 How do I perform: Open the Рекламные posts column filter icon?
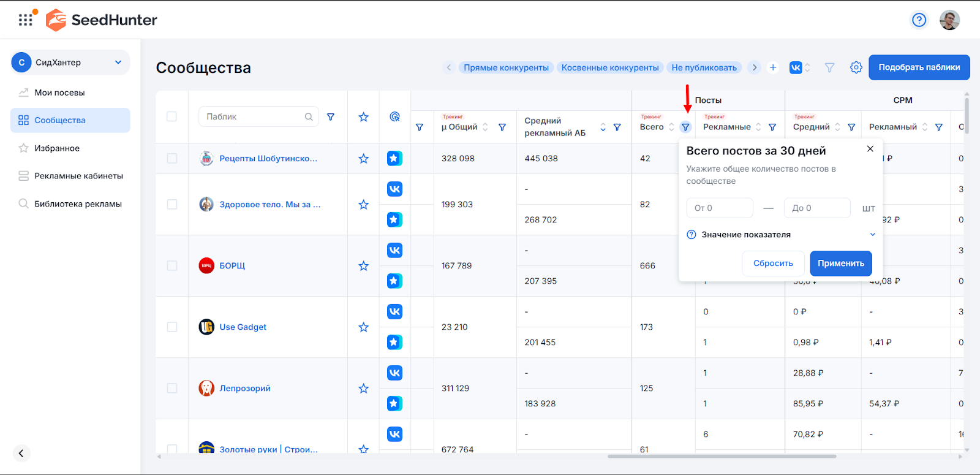pos(772,127)
